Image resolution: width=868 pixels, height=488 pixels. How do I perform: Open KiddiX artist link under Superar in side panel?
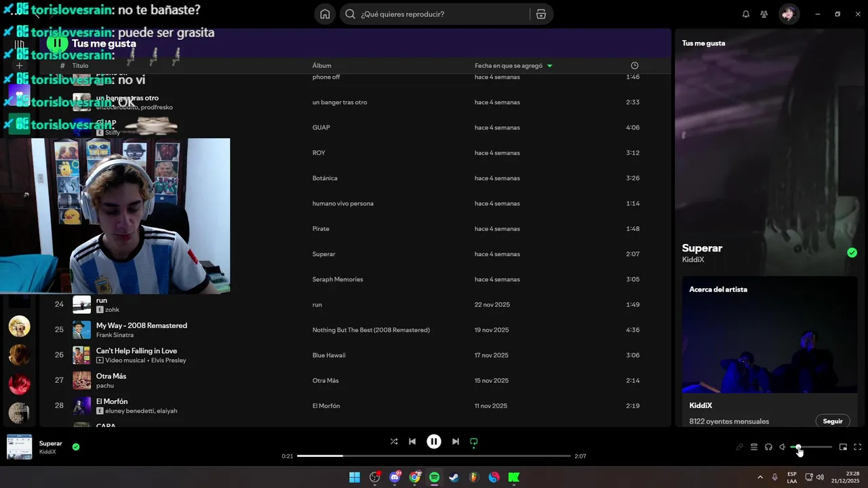pos(693,260)
